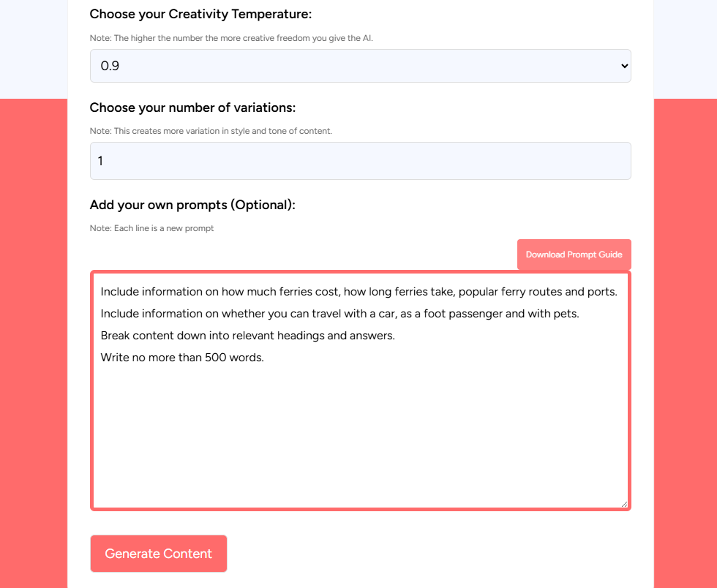
Task: Click the Generate Content button
Action: pos(158,554)
